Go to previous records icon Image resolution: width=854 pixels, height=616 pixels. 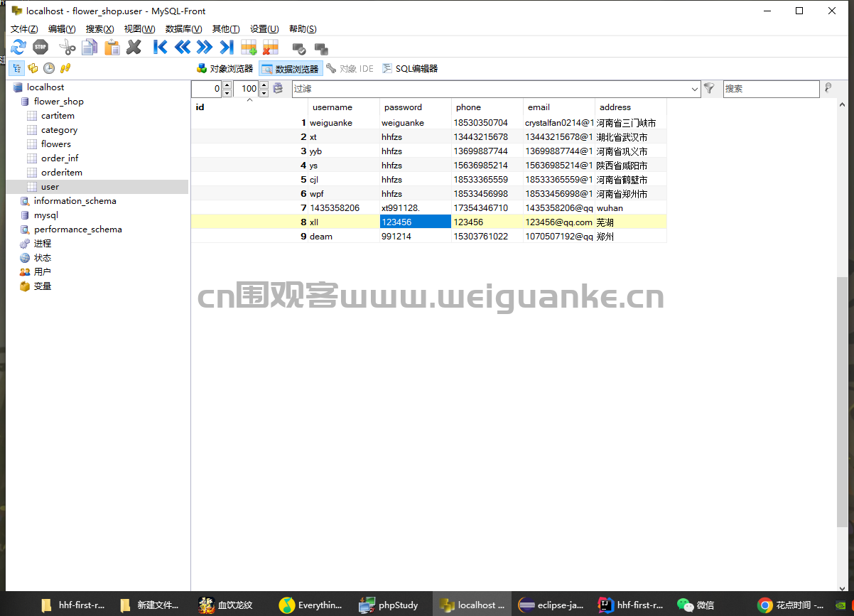[x=183, y=48]
